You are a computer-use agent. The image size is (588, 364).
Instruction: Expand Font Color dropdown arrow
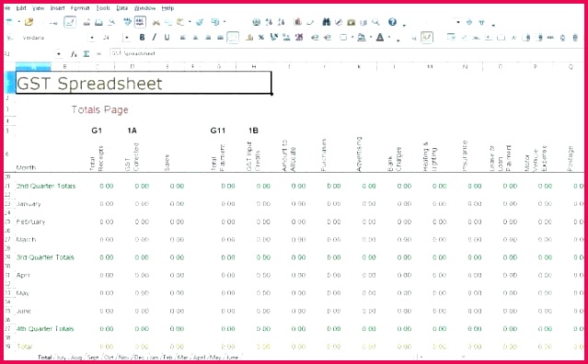point(389,37)
